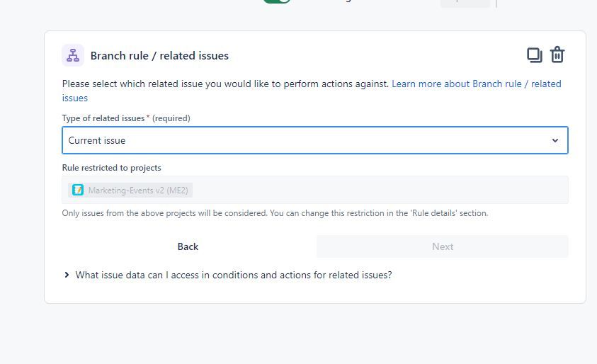Click the Marketing-Events v2 (ME2) project tag
The height and width of the screenshot is (364, 597).
tap(130, 190)
